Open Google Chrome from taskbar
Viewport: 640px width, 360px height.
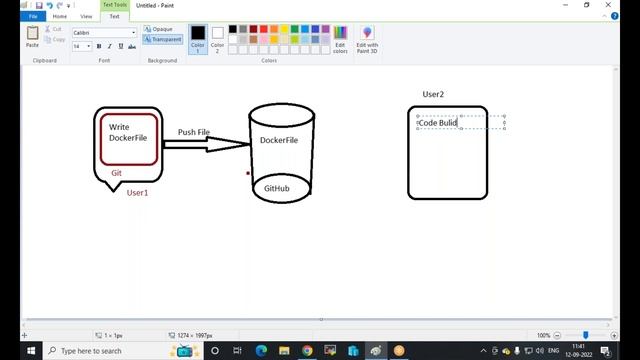pyautogui.click(x=307, y=351)
